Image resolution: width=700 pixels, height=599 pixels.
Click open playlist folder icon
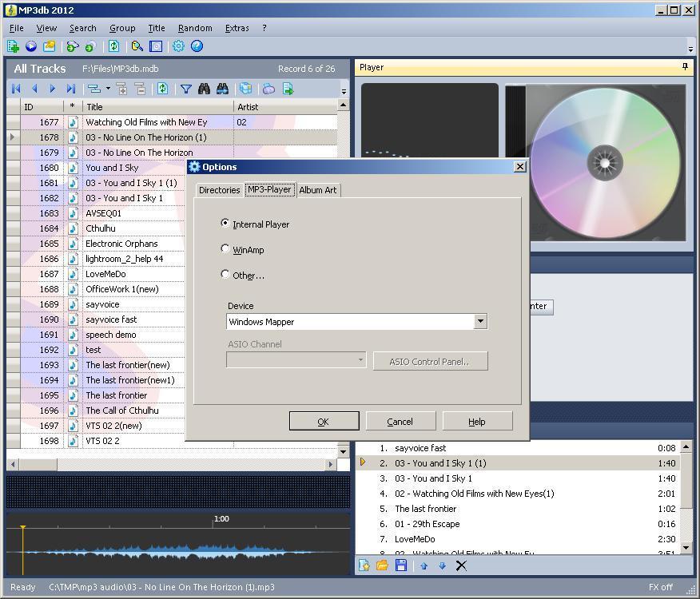(x=382, y=565)
